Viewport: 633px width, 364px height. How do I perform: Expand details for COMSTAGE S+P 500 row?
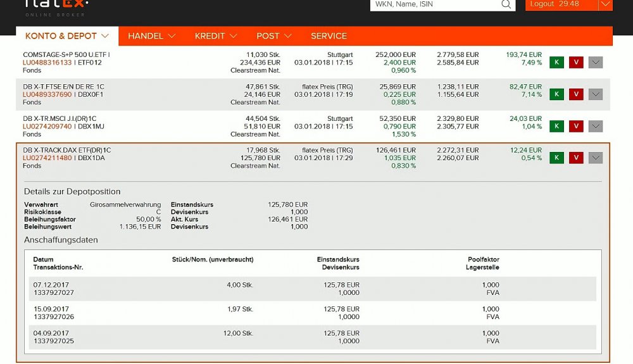[596, 62]
